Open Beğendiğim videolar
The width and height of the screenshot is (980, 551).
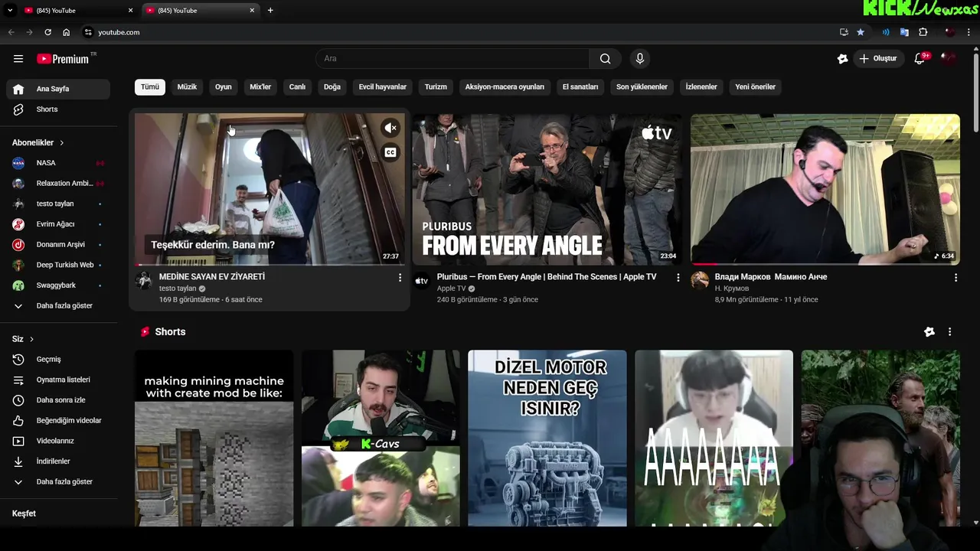pos(58,421)
